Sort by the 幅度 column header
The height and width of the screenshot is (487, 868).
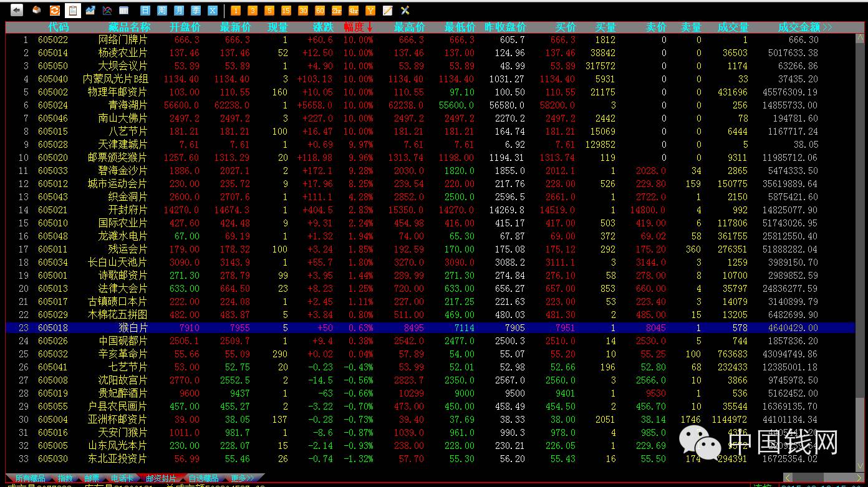[359, 27]
